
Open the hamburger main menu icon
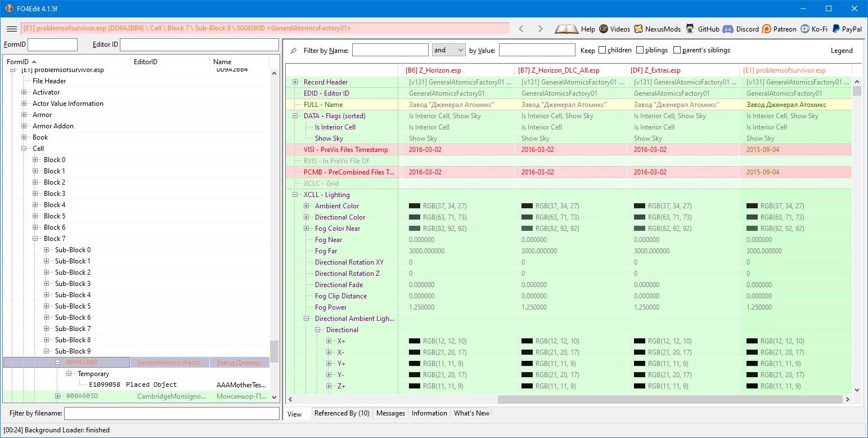pyautogui.click(x=11, y=29)
